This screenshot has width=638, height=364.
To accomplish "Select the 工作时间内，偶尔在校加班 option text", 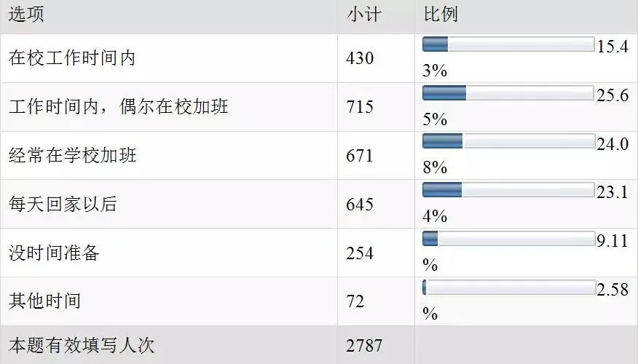I will click(118, 107).
